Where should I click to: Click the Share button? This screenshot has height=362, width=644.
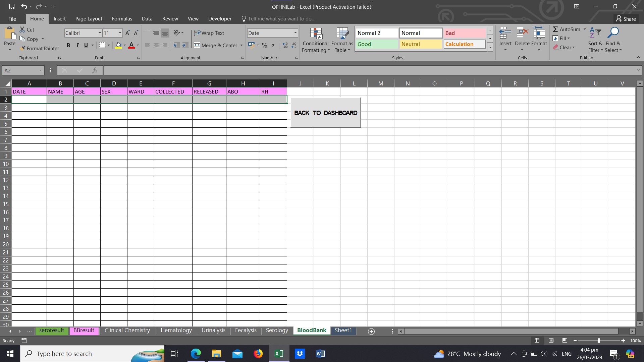626,19
